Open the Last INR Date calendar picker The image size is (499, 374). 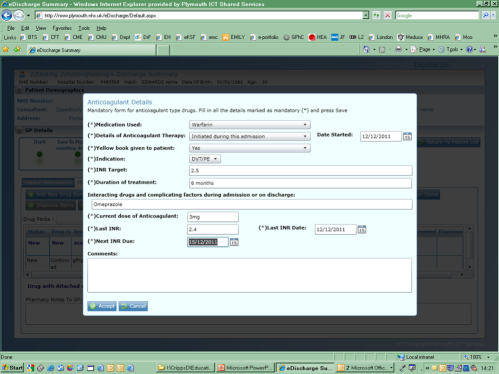click(362, 229)
